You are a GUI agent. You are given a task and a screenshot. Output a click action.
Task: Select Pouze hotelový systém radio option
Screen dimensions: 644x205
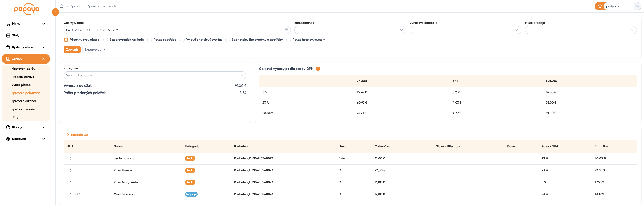click(x=289, y=40)
